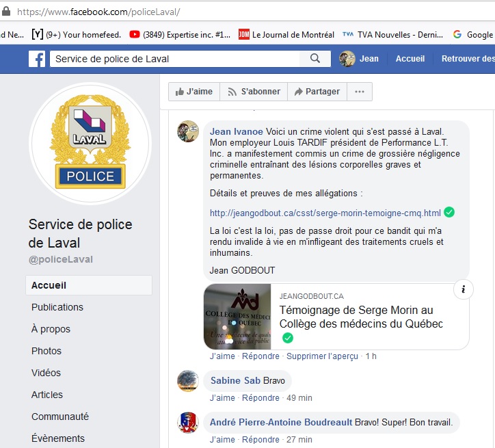Select À propos in the left sidebar

point(52,329)
